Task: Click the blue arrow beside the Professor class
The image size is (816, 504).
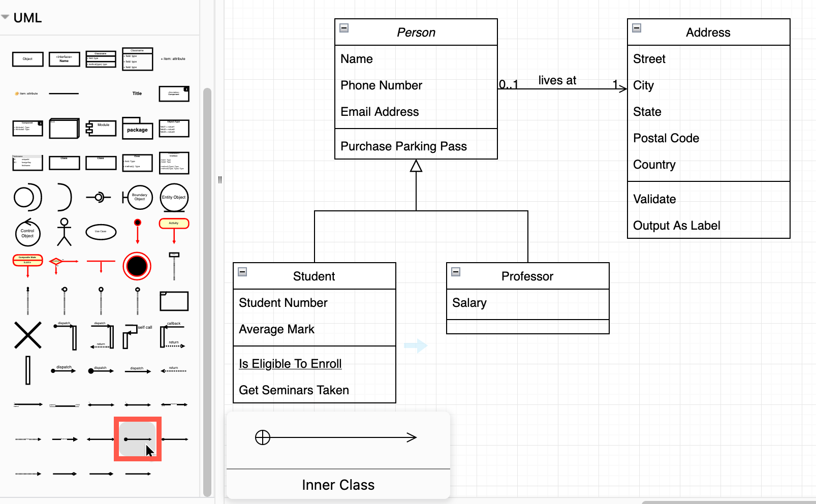Action: pos(416,345)
